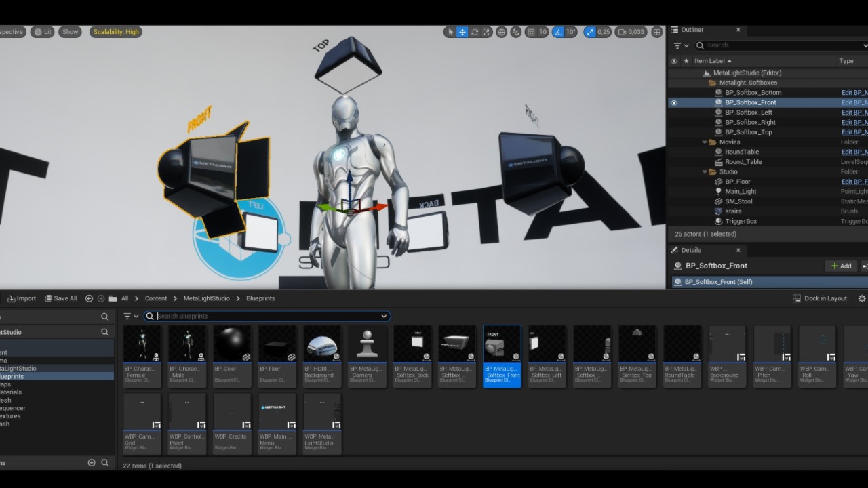Switch to the Scale gizmo tool
868x488 pixels.
(487, 32)
